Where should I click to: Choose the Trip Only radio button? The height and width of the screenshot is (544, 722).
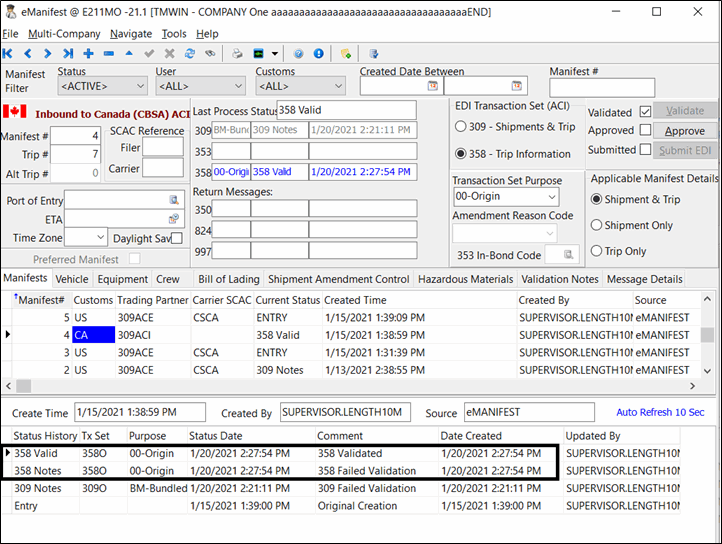click(x=596, y=251)
